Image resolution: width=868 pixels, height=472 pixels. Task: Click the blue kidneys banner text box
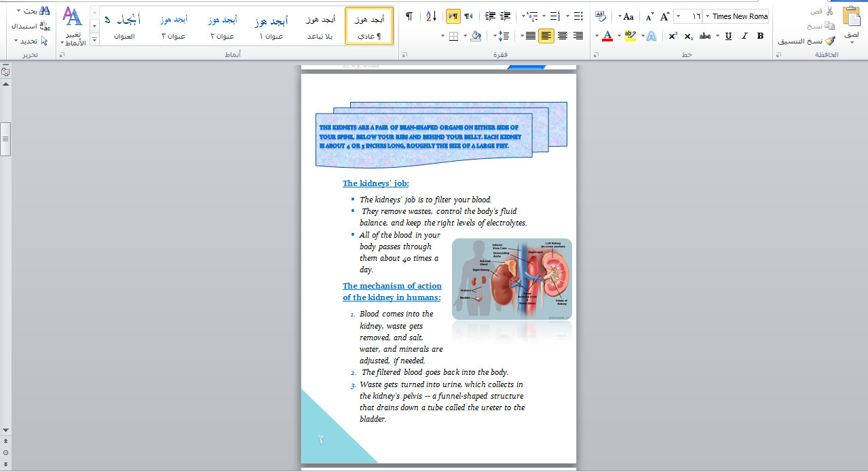(424, 139)
